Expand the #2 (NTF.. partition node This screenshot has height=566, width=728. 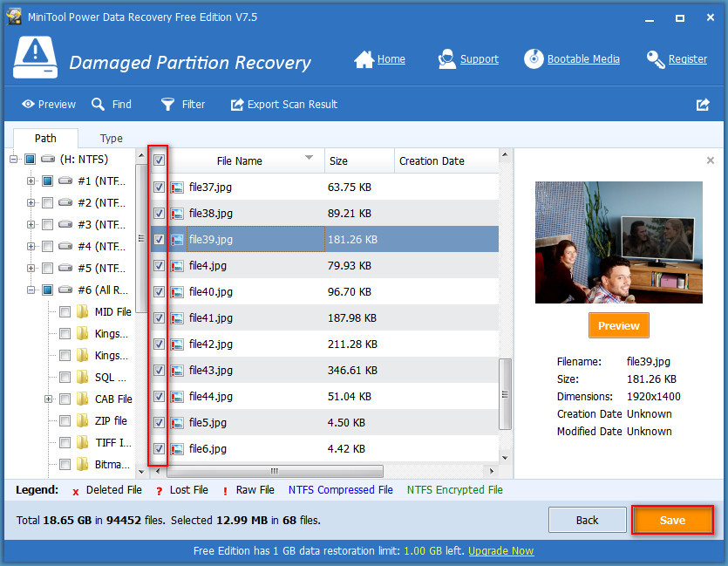pos(31,202)
